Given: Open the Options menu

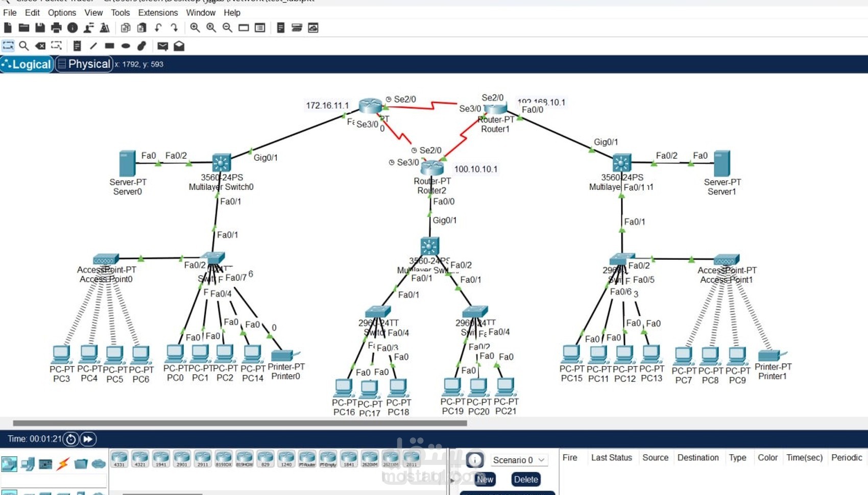Looking at the screenshot, I should 61,13.
